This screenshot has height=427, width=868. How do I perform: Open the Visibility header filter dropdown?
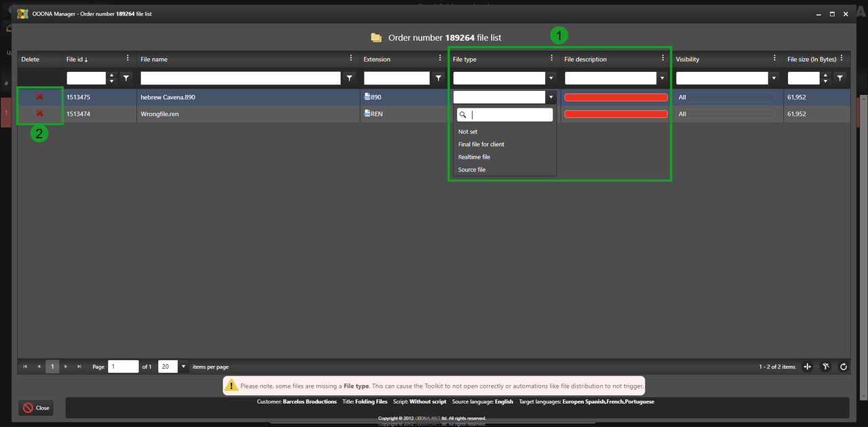[x=774, y=78]
